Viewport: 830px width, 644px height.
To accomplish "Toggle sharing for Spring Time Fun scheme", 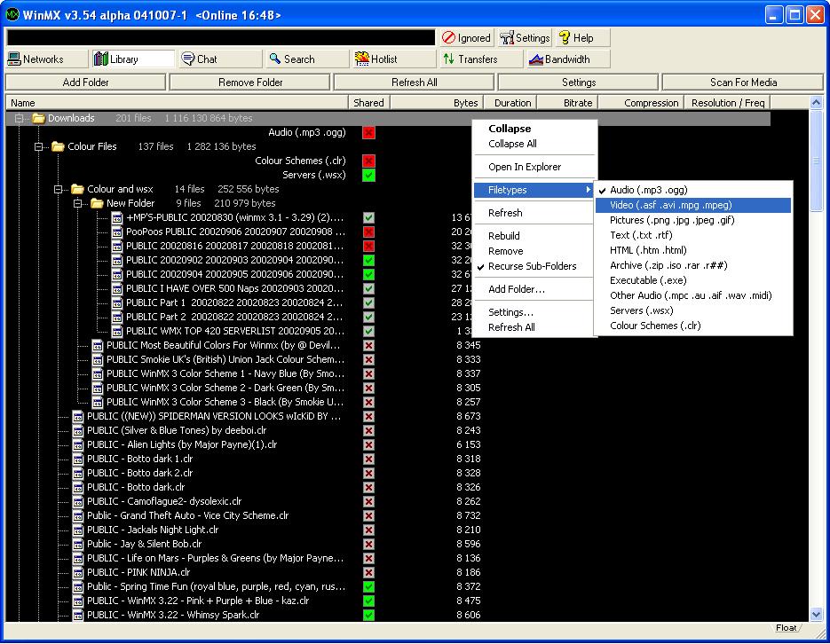I will click(369, 586).
